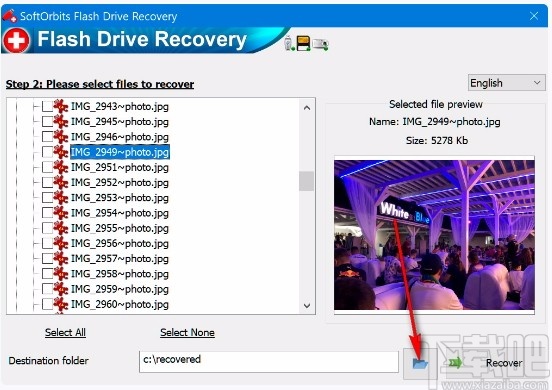Viewport: 552px width, 390px height.
Task: Click file icon beside IMG_2946~photo.jpg
Action: click(x=61, y=137)
